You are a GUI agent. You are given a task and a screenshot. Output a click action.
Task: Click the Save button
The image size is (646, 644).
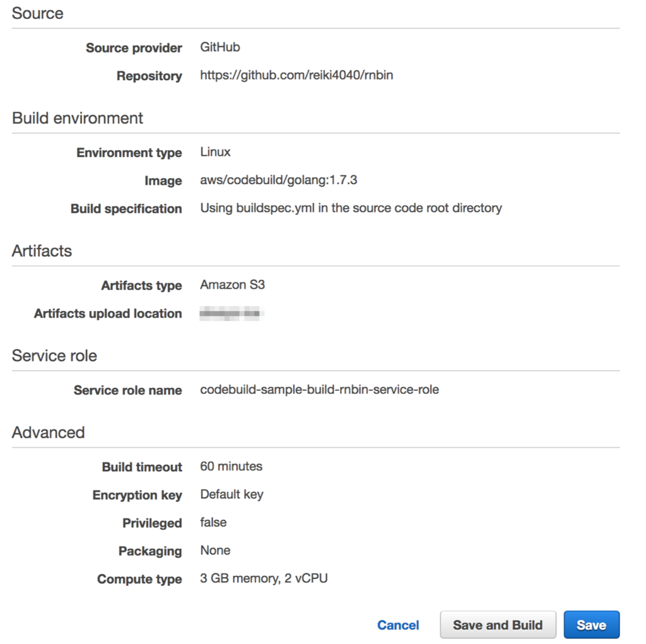tap(591, 624)
